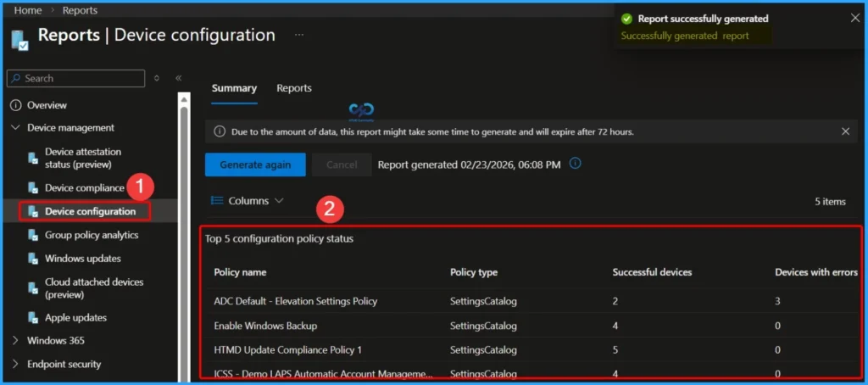
Task: Click the Policy type column header
Action: 474,272
